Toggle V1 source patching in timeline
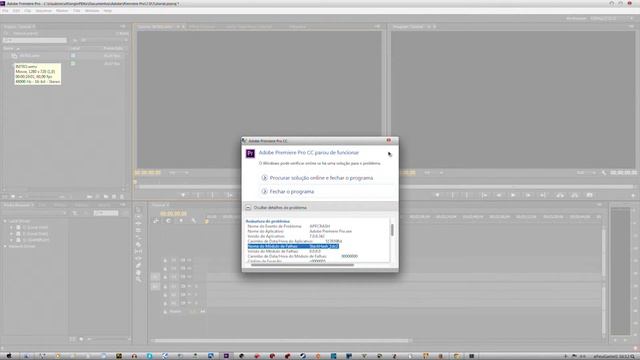 click(x=155, y=277)
